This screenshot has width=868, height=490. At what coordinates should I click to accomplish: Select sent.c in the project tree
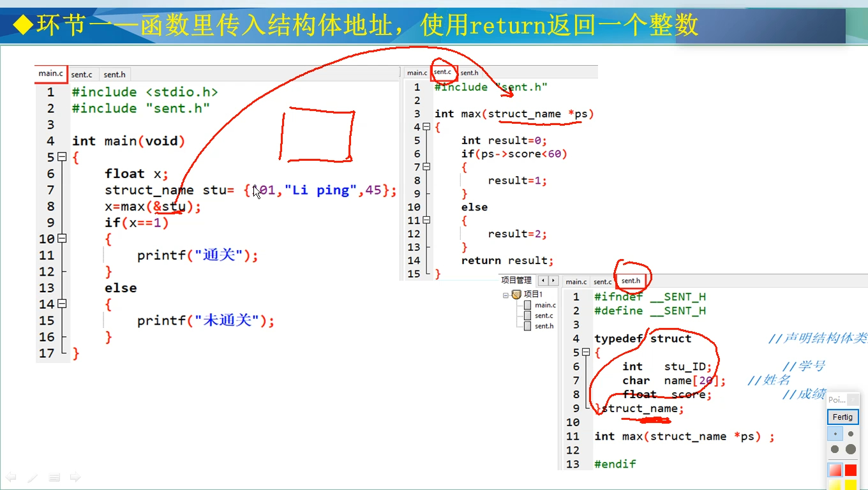[544, 316]
